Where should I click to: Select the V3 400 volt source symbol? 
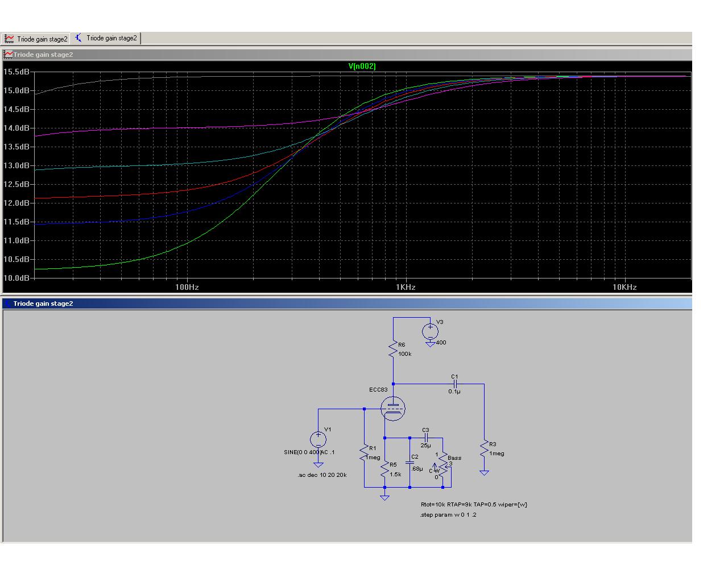click(x=431, y=331)
